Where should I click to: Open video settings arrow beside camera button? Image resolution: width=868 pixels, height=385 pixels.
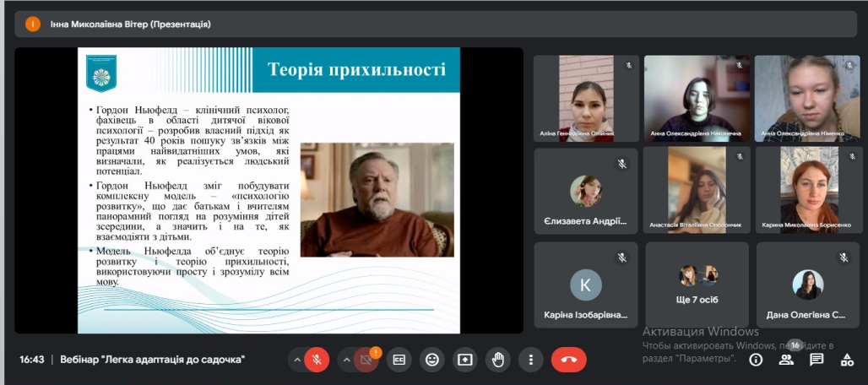click(346, 361)
